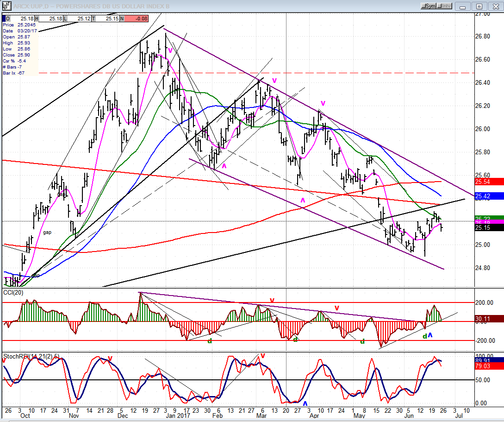The height and width of the screenshot is (422, 504).
Task: Click the Jan 2017 label on date axis
Action: pos(175,416)
